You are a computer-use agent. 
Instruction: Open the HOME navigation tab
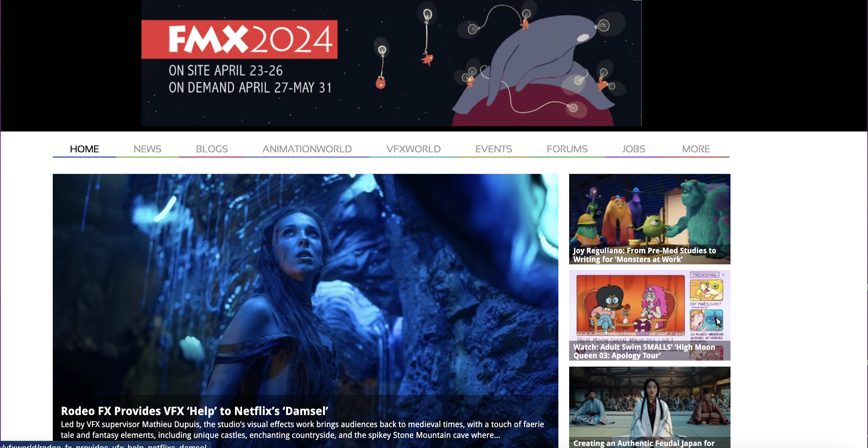tap(84, 149)
